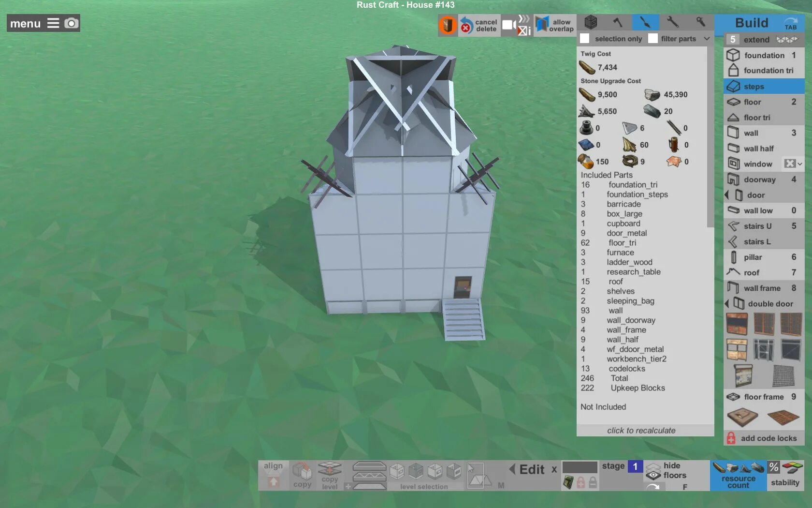812x508 pixels.
Task: Collapse the door options arrow
Action: [727, 195]
